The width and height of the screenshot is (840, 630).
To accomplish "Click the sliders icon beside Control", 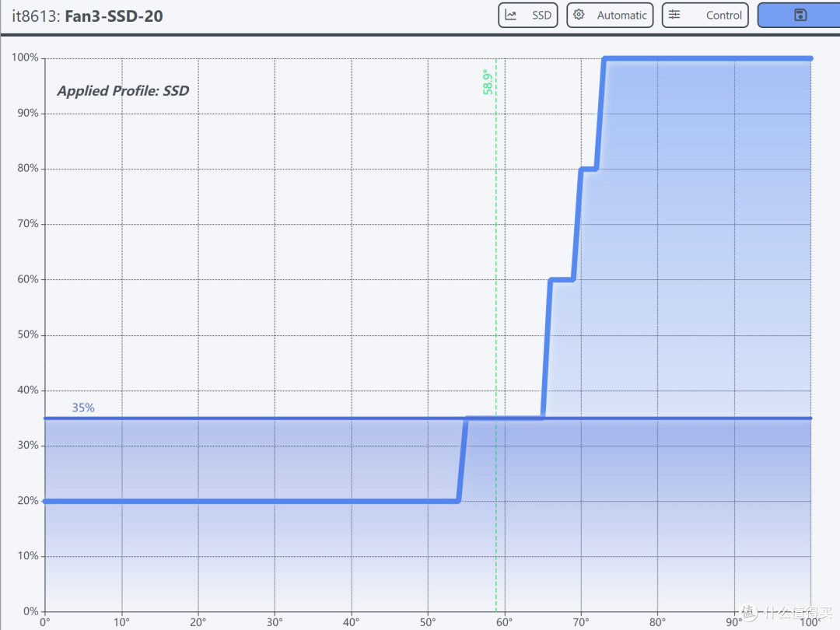I will point(674,15).
